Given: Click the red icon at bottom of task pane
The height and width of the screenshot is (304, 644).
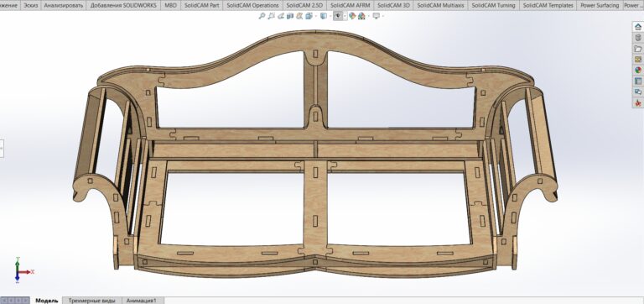Looking at the screenshot, I should click(x=638, y=102).
